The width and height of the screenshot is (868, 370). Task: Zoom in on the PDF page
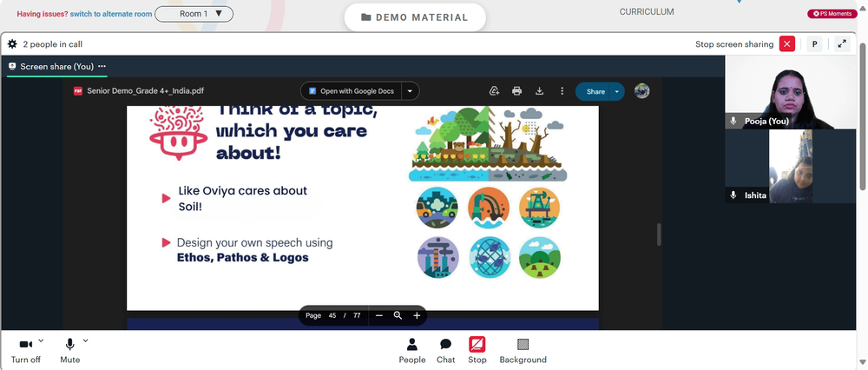[417, 316]
